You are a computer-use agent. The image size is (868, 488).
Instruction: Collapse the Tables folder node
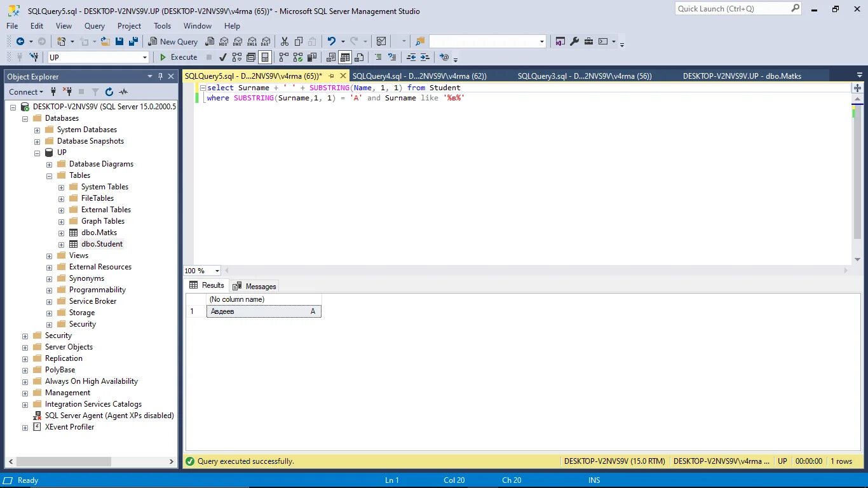[x=49, y=175]
